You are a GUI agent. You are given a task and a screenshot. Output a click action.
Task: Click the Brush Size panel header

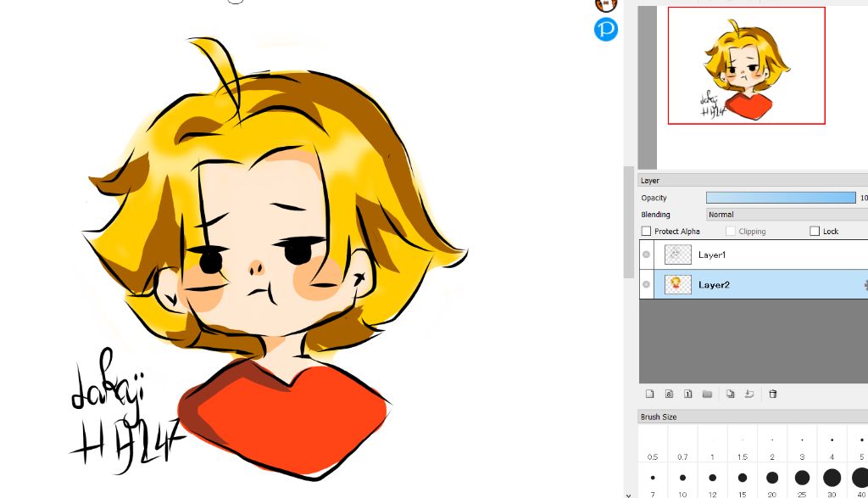(x=753, y=417)
